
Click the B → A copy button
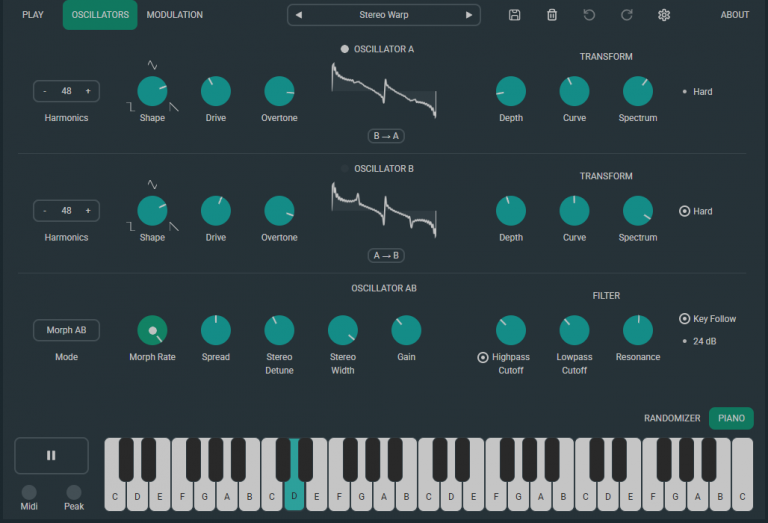[x=385, y=136]
